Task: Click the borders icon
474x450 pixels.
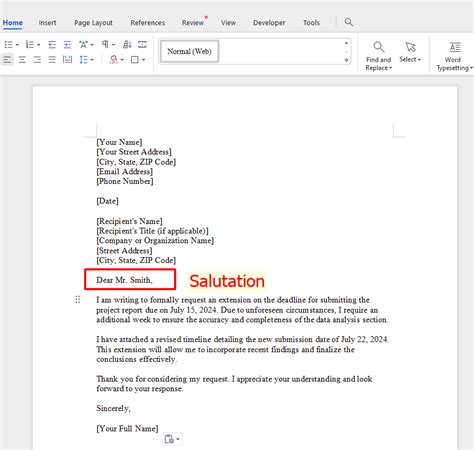Action: tap(135, 60)
